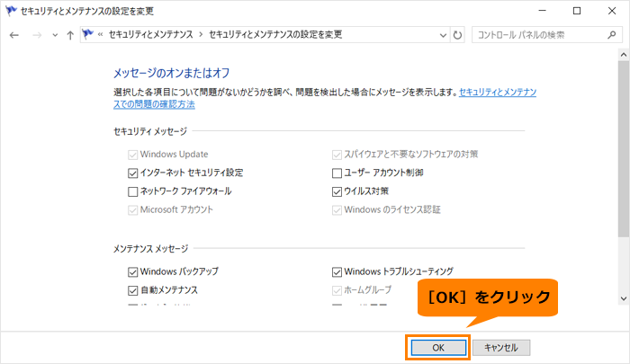Click the キャンセル button
This screenshot has height=364, width=630.
[501, 348]
